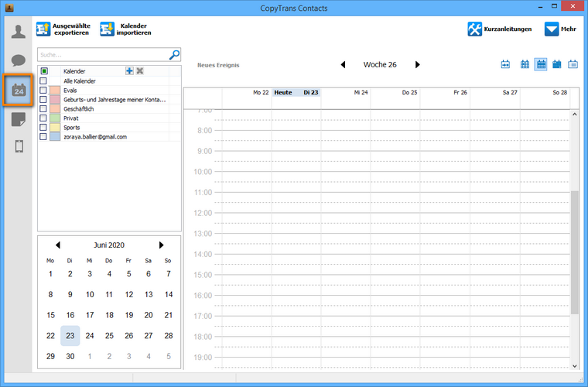
Task: Click the Sa 27 day header
Action: coord(510,93)
